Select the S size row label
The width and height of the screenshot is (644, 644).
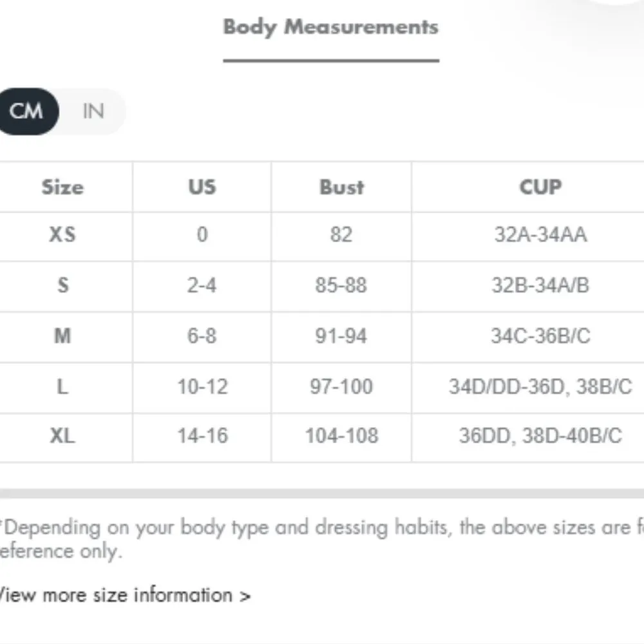click(x=62, y=285)
